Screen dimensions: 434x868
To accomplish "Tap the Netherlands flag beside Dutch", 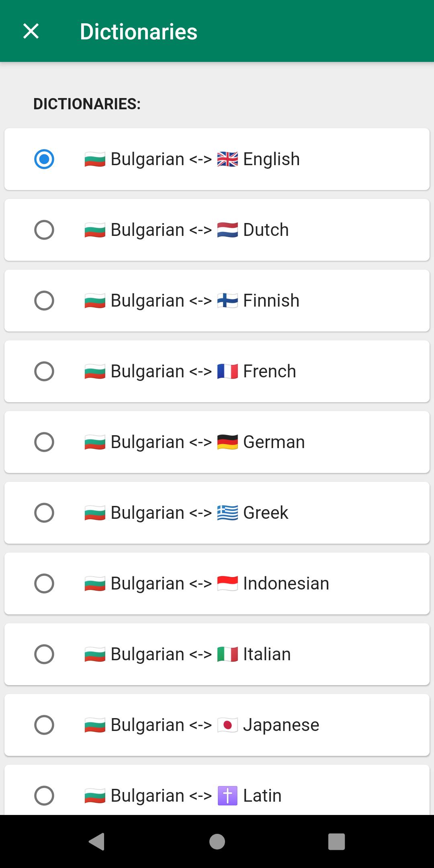I will pos(227,230).
